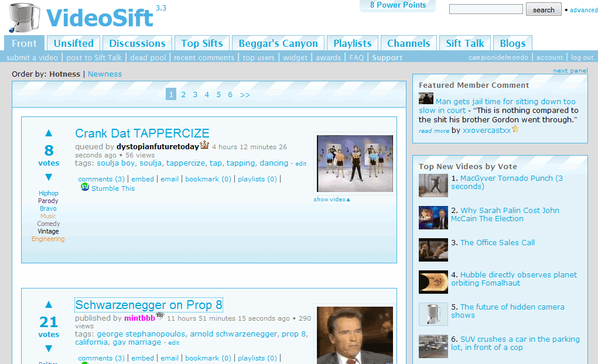Click the gay marriage tag
This screenshot has width=598, height=364.
point(137,342)
